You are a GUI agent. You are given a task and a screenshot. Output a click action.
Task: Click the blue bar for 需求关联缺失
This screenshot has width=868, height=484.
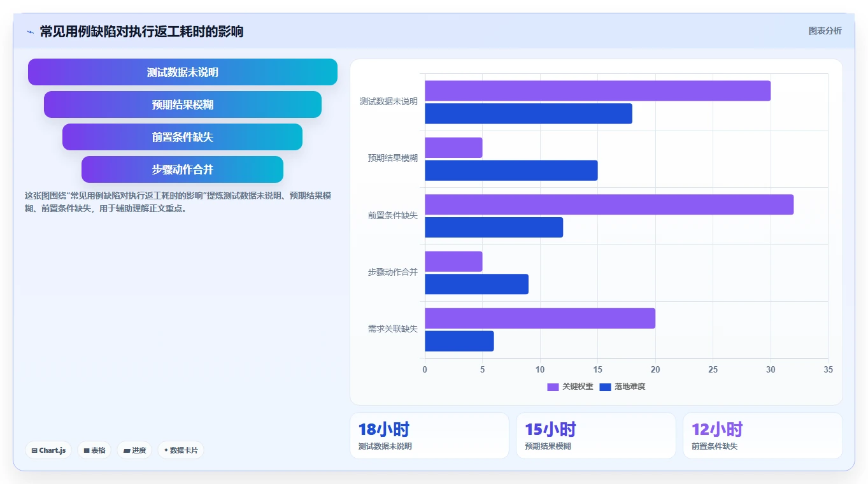click(459, 341)
